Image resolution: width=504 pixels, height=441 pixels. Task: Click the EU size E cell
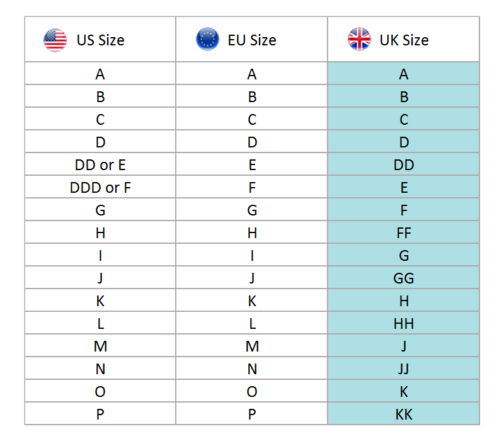[252, 165]
